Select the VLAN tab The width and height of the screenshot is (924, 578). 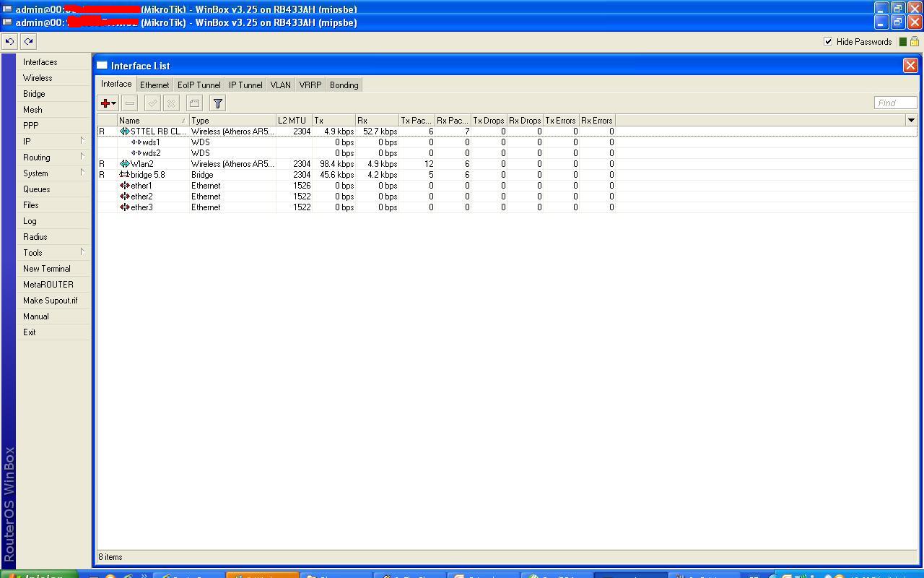coord(280,85)
